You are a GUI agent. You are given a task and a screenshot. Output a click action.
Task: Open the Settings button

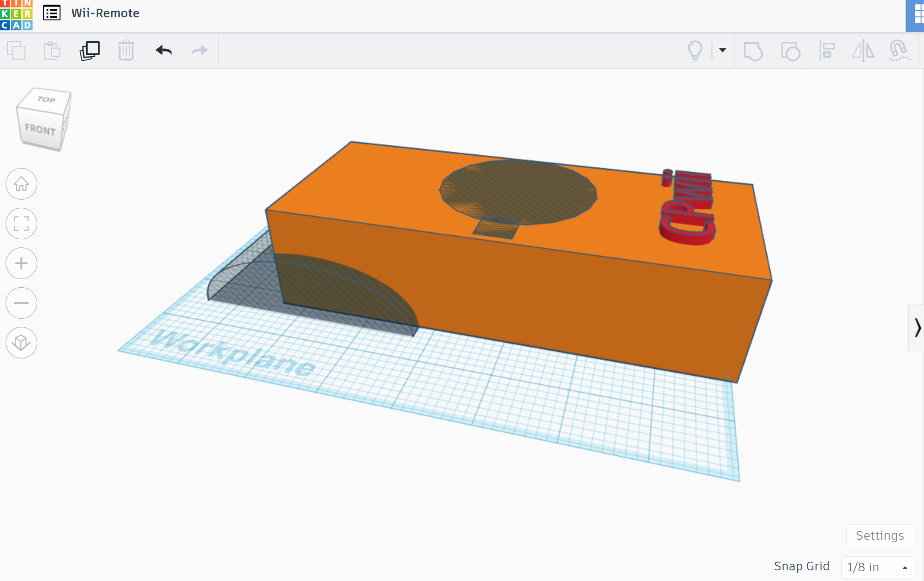[880, 536]
